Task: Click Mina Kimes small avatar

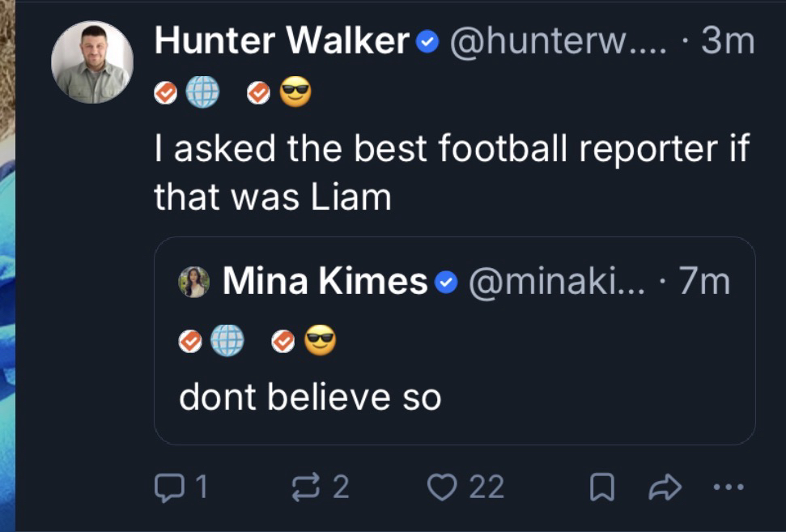Action: [x=194, y=282]
